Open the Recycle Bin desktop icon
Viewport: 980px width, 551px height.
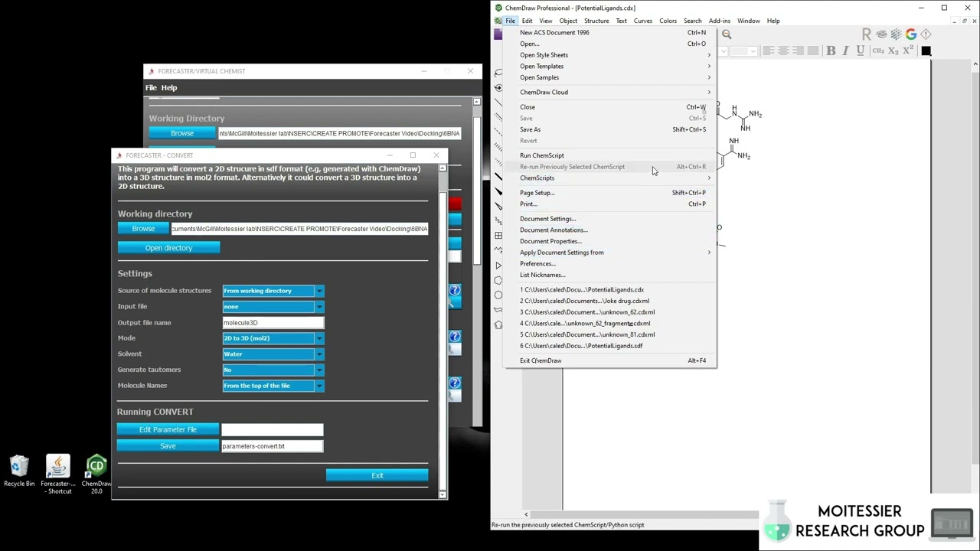[x=19, y=471]
